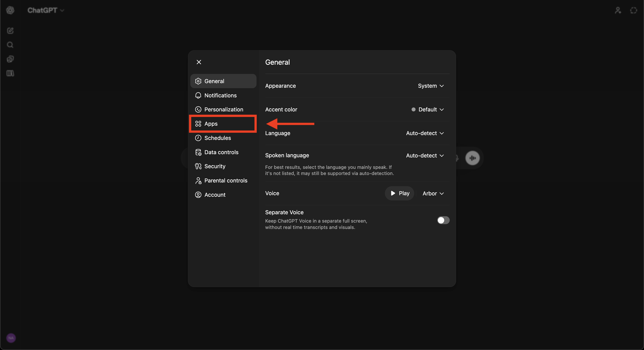Open the Account settings tab
This screenshot has height=350, width=644.
[x=223, y=195]
